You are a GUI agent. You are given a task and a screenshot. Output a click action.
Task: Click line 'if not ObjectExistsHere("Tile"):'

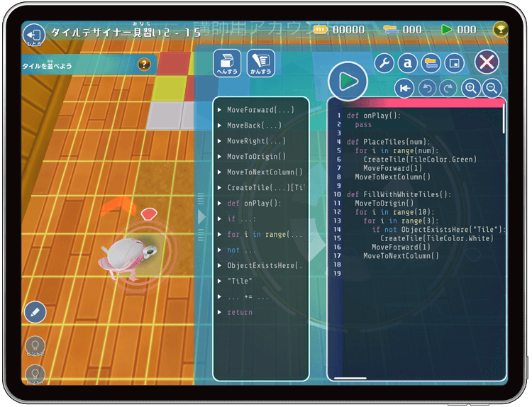coord(438,230)
